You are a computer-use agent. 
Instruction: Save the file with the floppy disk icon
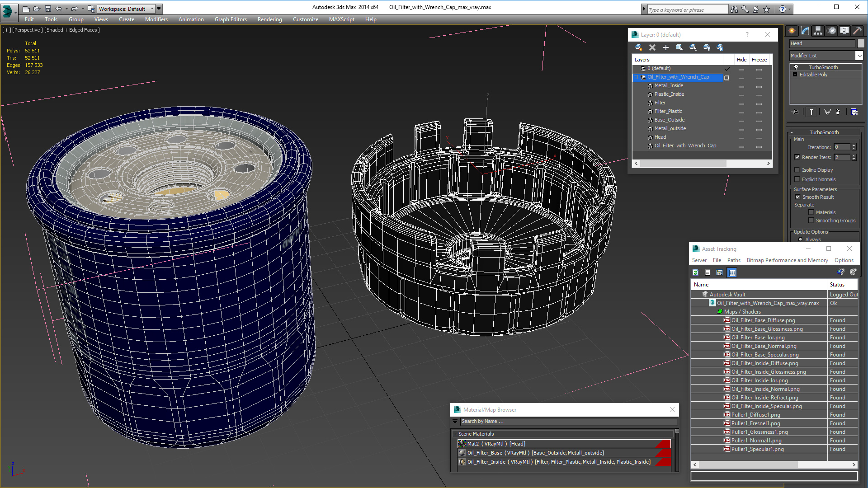(48, 9)
